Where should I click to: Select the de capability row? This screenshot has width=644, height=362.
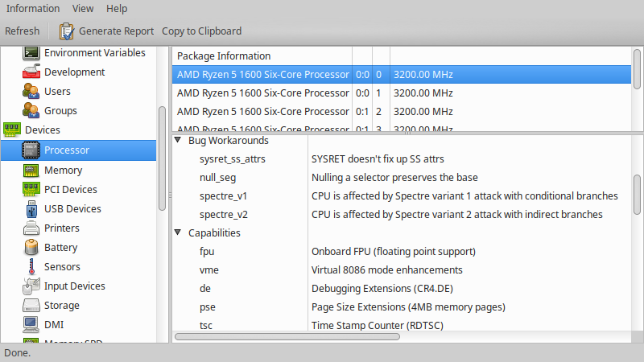click(402, 288)
